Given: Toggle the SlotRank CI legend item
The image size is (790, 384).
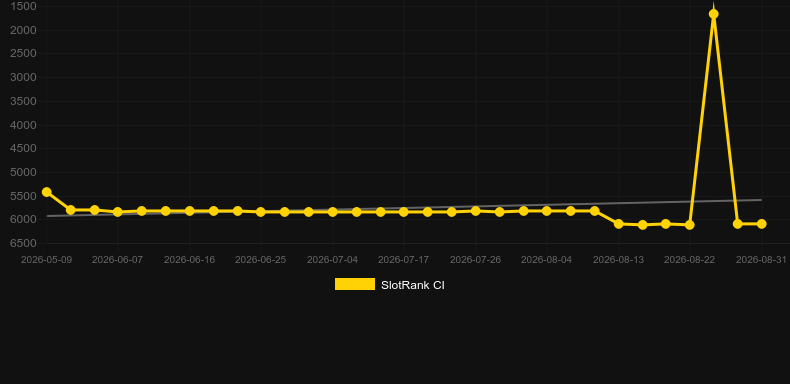Looking at the screenshot, I should tap(389, 285).
